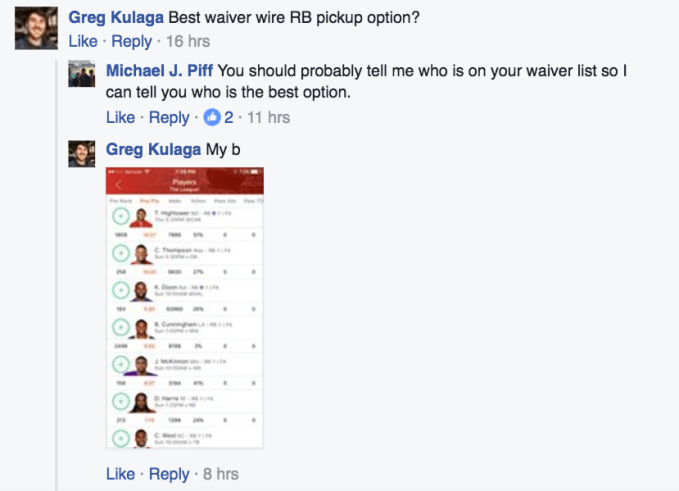679x491 pixels.
Task: Like Michael J. Piff's reply
Action: (x=120, y=118)
